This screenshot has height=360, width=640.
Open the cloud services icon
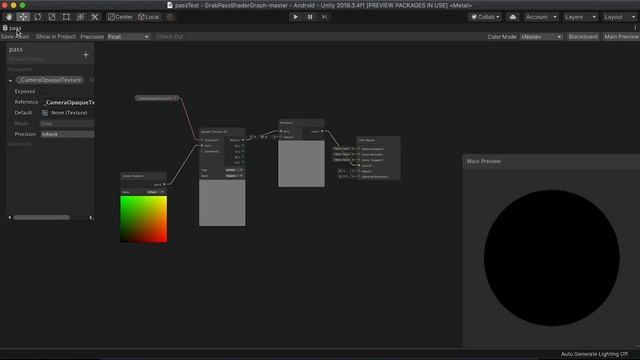click(513, 17)
